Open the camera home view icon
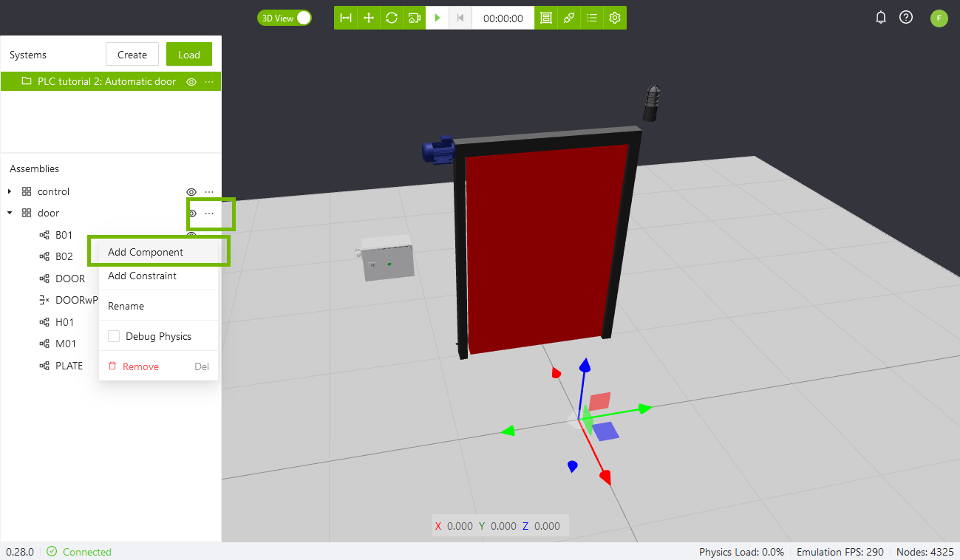This screenshot has width=960, height=560. pyautogui.click(x=415, y=18)
